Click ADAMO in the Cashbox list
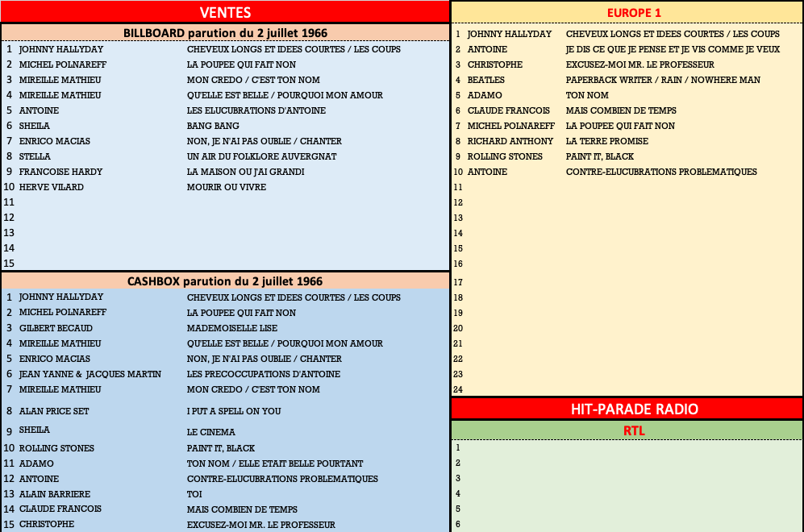This screenshot has width=804, height=532. tap(36, 463)
